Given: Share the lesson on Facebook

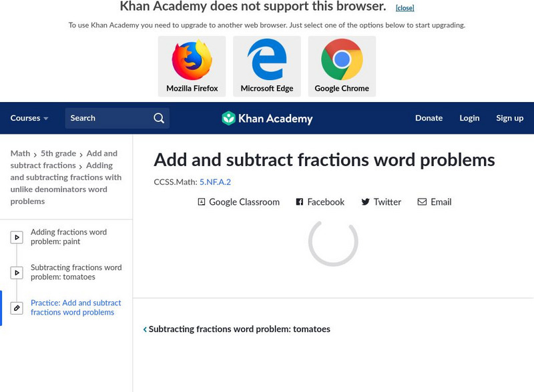Looking at the screenshot, I should [320, 202].
